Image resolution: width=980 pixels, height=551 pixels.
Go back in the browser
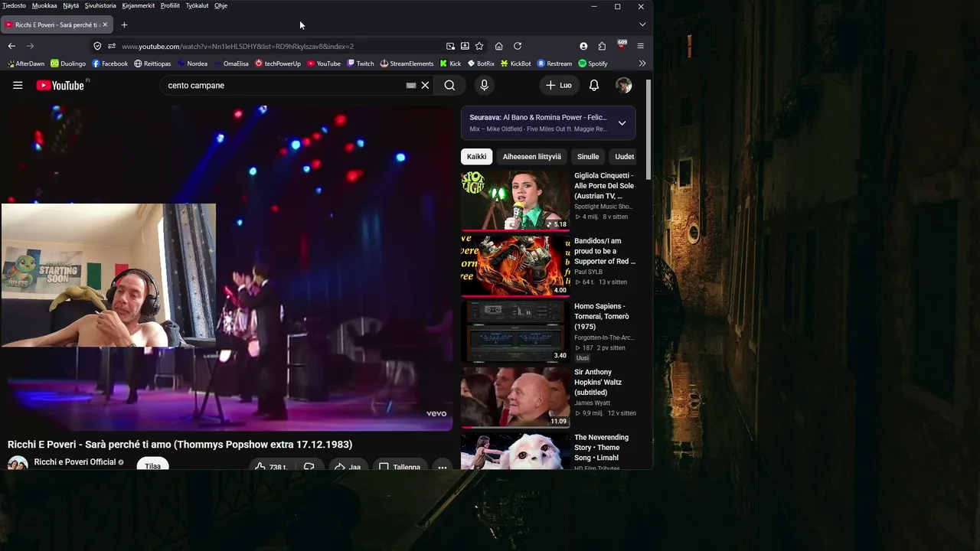click(11, 46)
